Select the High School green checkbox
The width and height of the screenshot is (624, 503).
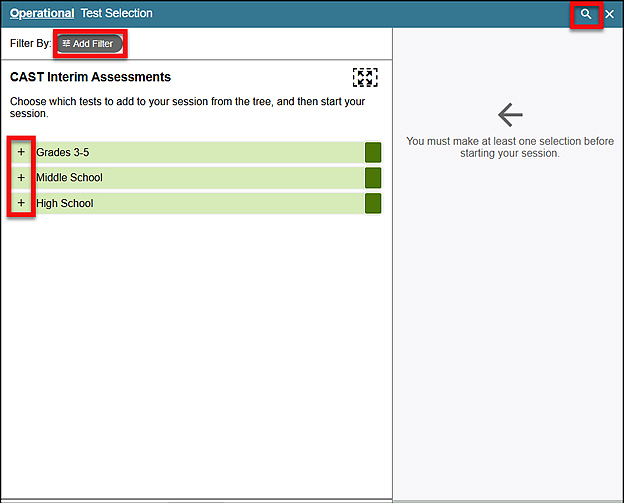click(x=373, y=203)
